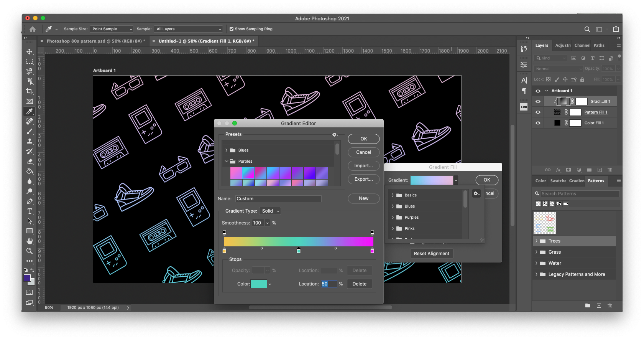Select the Move tool
The image size is (644, 340).
tap(30, 51)
